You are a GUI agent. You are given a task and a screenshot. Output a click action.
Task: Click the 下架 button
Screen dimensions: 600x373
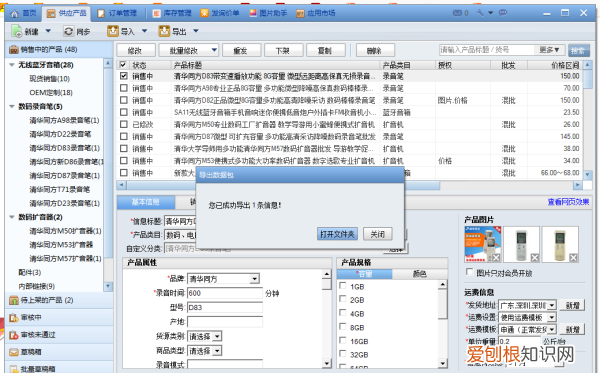click(283, 50)
